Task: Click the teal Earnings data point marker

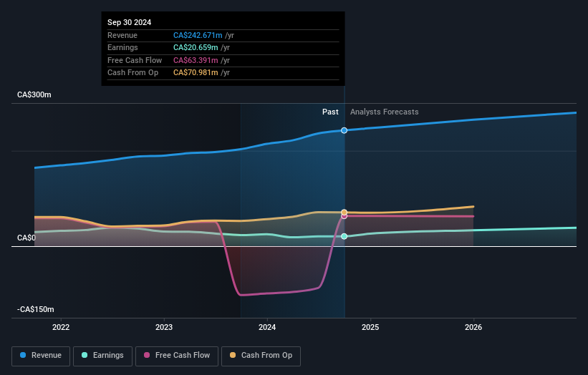Action: (344, 236)
